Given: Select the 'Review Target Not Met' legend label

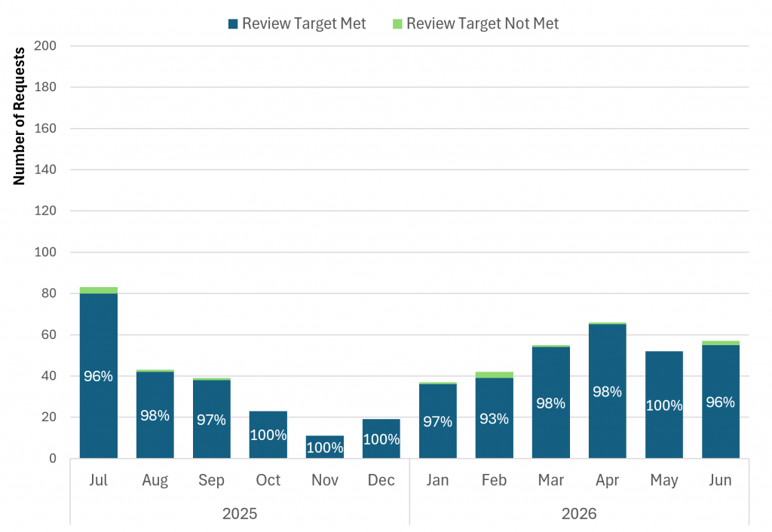Looking at the screenshot, I should (x=482, y=23).
